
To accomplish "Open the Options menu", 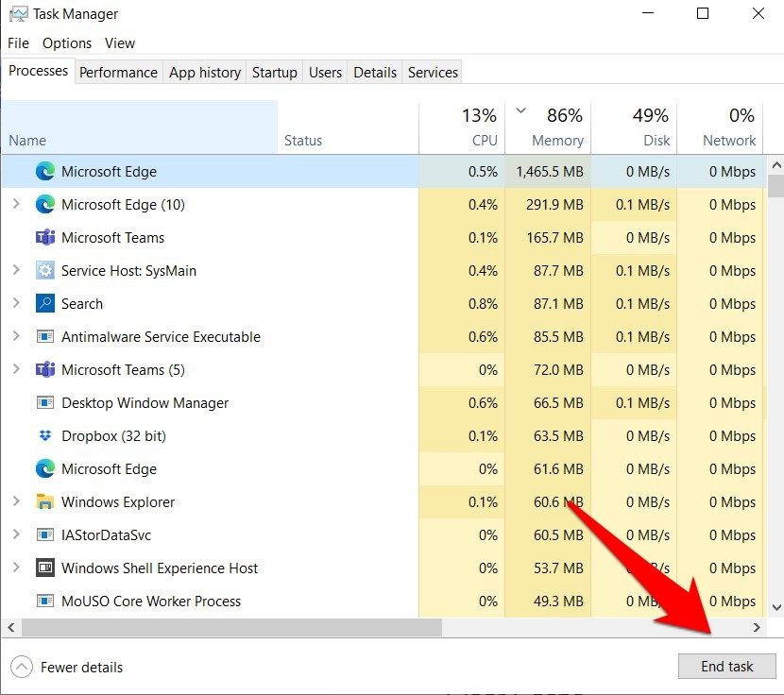I will point(67,43).
